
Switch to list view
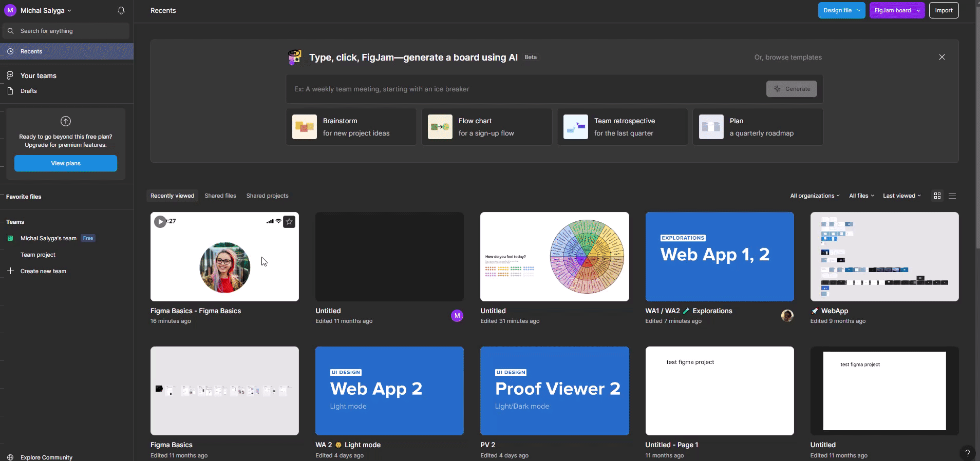[x=952, y=196]
